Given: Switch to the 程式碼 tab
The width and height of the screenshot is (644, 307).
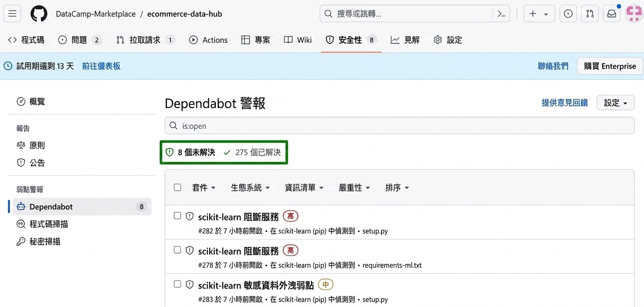Looking at the screenshot, I should (x=26, y=40).
